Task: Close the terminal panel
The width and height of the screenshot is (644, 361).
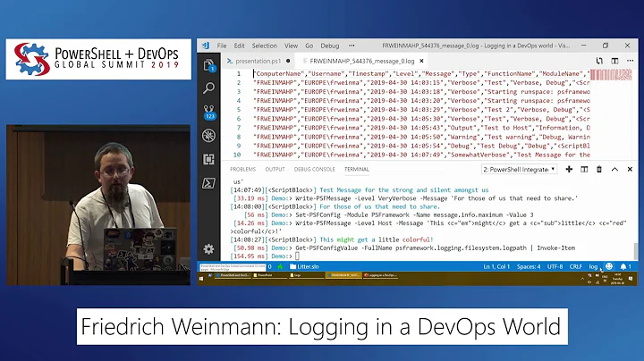Action: coord(630,169)
